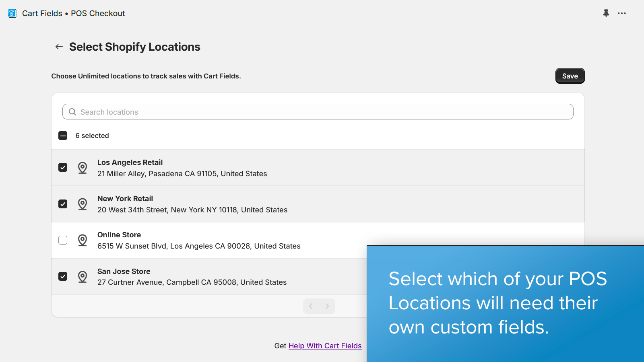Click the 27 Curtner Avenue, Campbell address
644x362 pixels.
(192, 282)
